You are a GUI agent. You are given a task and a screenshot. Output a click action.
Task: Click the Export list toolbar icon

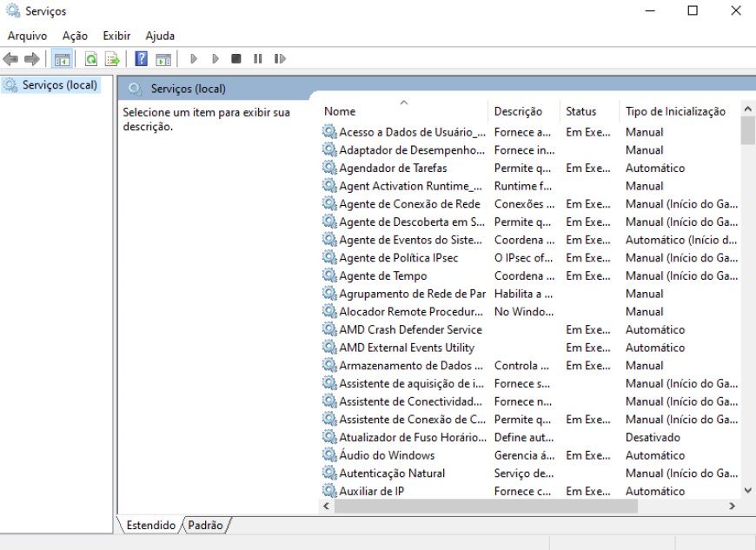[x=112, y=59]
